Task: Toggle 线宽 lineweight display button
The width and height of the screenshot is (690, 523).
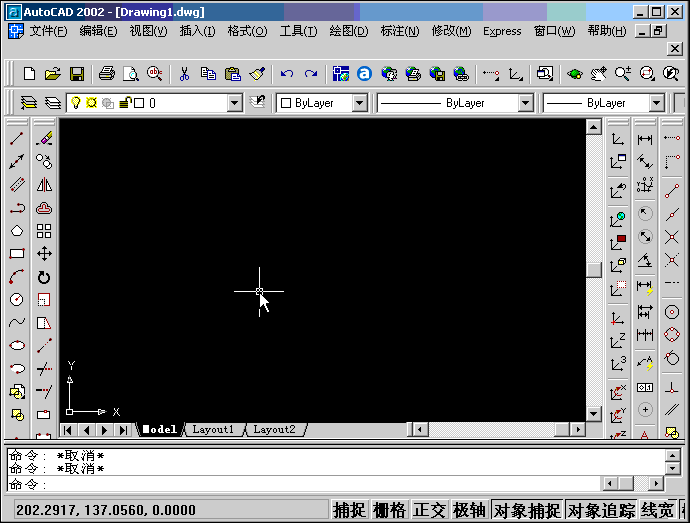Action: click(658, 510)
